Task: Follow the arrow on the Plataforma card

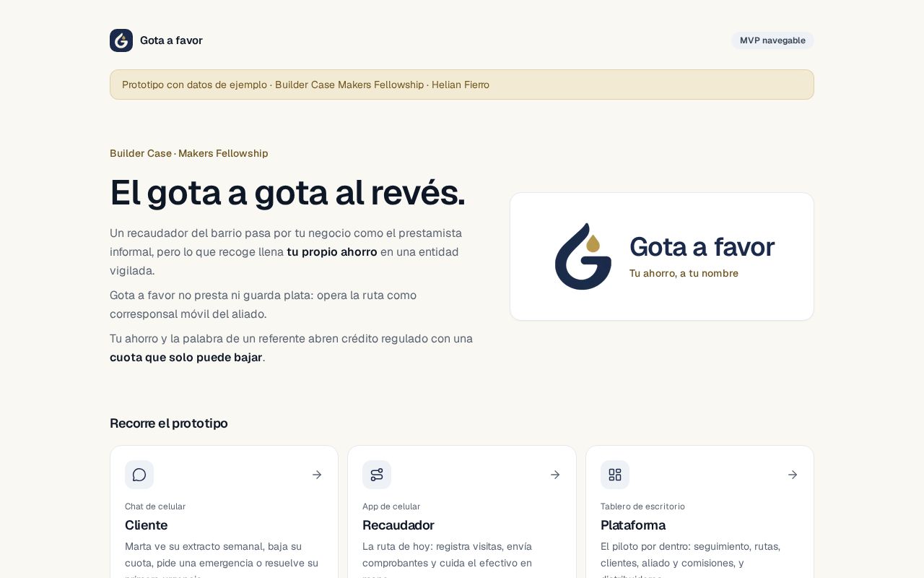Action: (x=793, y=475)
